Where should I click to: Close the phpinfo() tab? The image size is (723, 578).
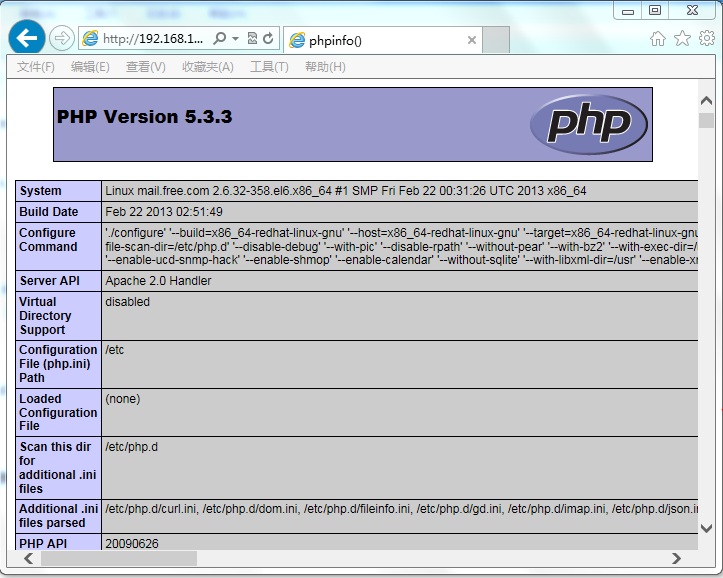(x=471, y=40)
